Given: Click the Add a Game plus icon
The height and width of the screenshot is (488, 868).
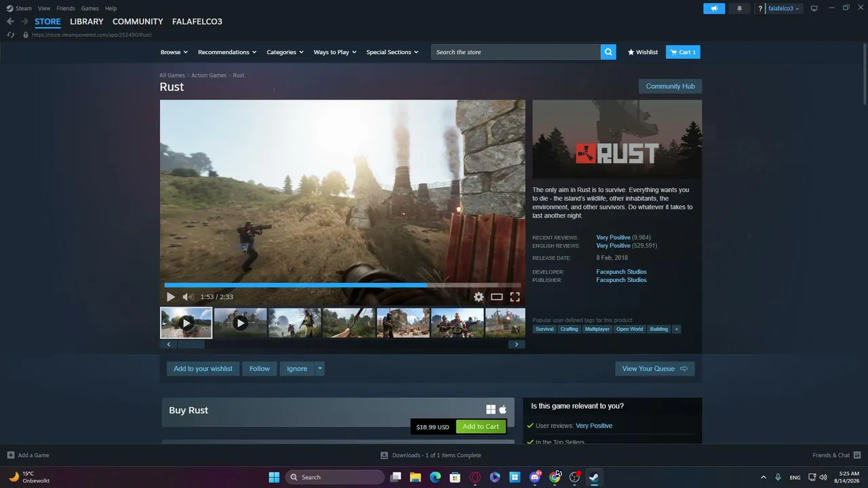Looking at the screenshot, I should coord(10,455).
